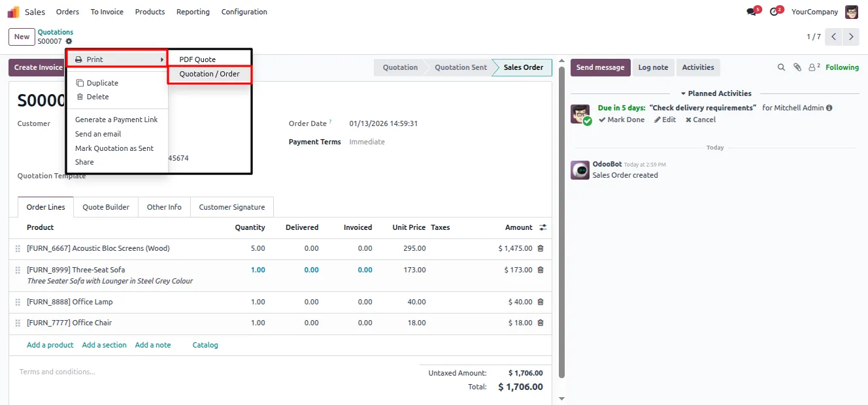The image size is (868, 405).
Task: Click the Add a note link
Action: tap(153, 345)
